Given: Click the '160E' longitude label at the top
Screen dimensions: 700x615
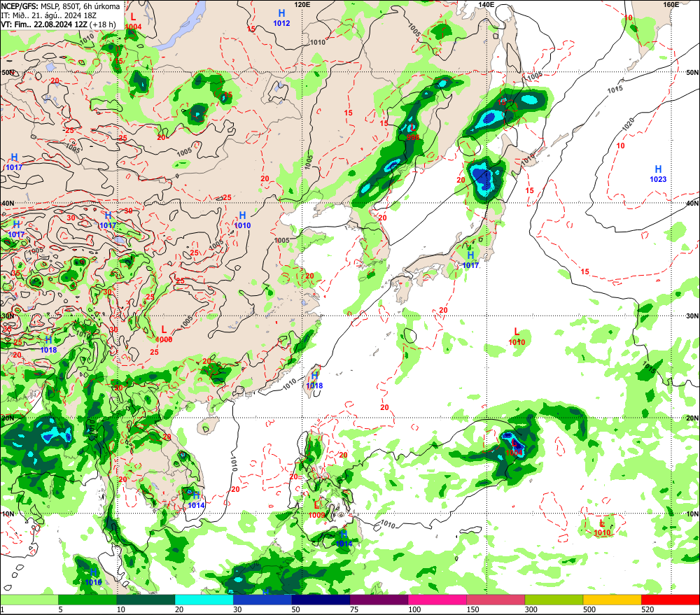Looking at the screenshot, I should click(x=671, y=4).
